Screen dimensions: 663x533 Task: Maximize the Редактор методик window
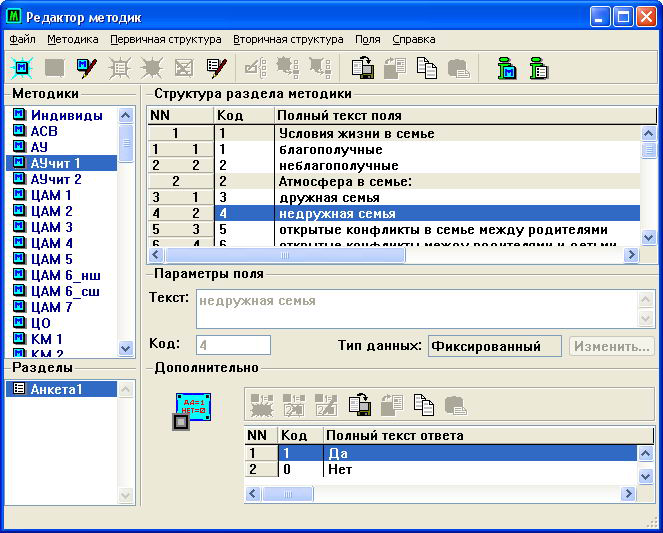[623, 17]
